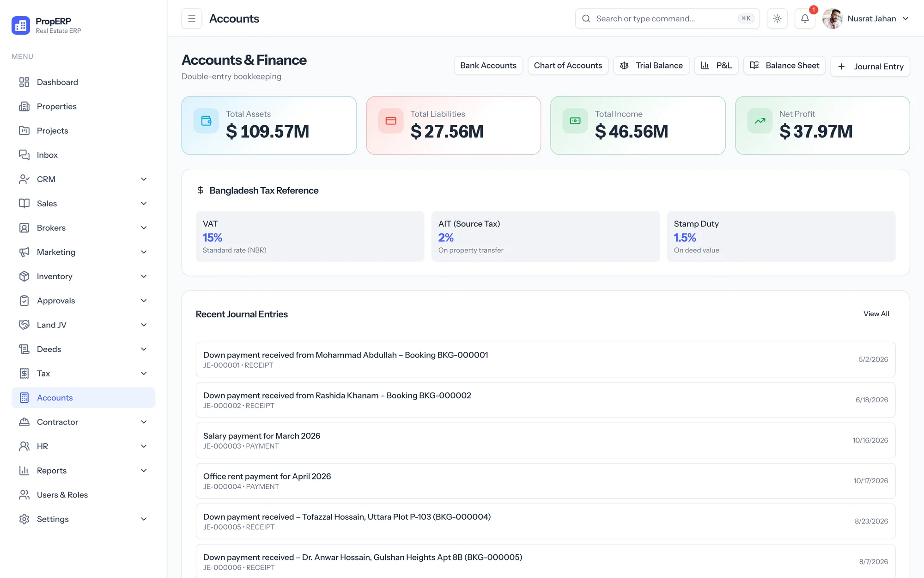Click the Marketing megaphone icon
924x578 pixels.
click(24, 252)
